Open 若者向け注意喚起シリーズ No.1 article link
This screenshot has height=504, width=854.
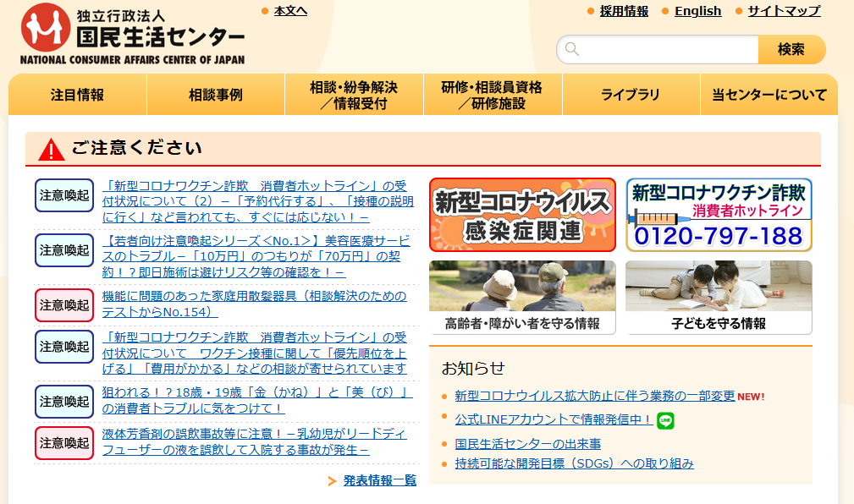coord(256,256)
